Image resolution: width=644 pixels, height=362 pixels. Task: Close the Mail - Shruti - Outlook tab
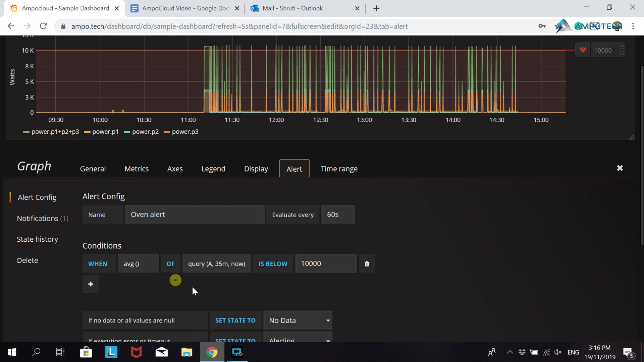click(357, 8)
